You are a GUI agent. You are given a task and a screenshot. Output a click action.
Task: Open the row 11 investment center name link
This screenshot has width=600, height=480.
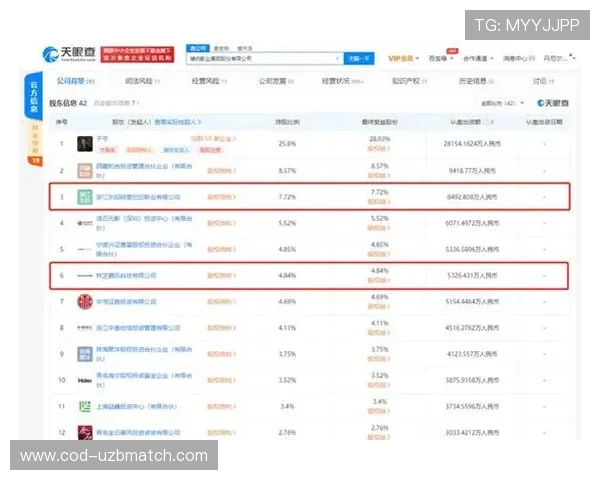[137, 406]
